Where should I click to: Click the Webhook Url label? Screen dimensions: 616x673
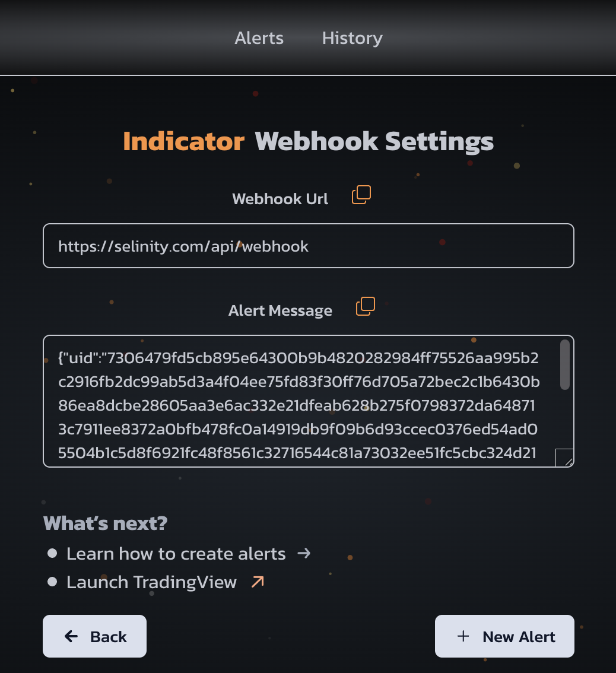(280, 199)
